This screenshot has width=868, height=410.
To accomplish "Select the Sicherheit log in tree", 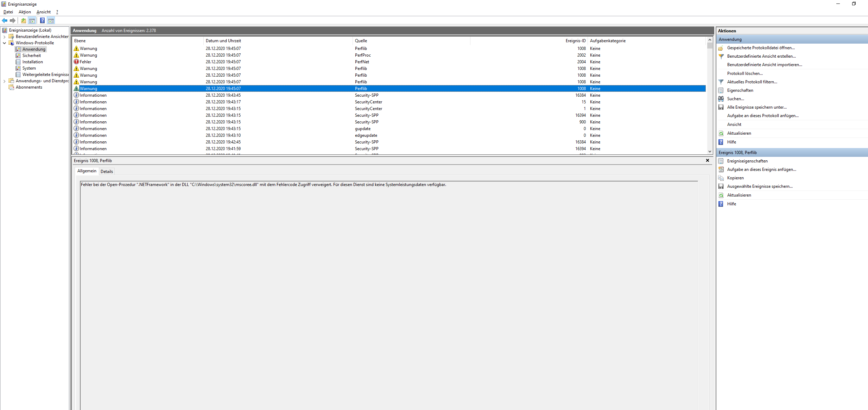I will pyautogui.click(x=31, y=56).
